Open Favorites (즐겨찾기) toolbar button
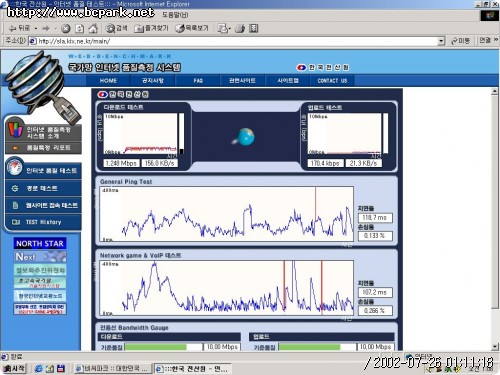This screenshot has width=500, height=375. pyautogui.click(x=151, y=28)
